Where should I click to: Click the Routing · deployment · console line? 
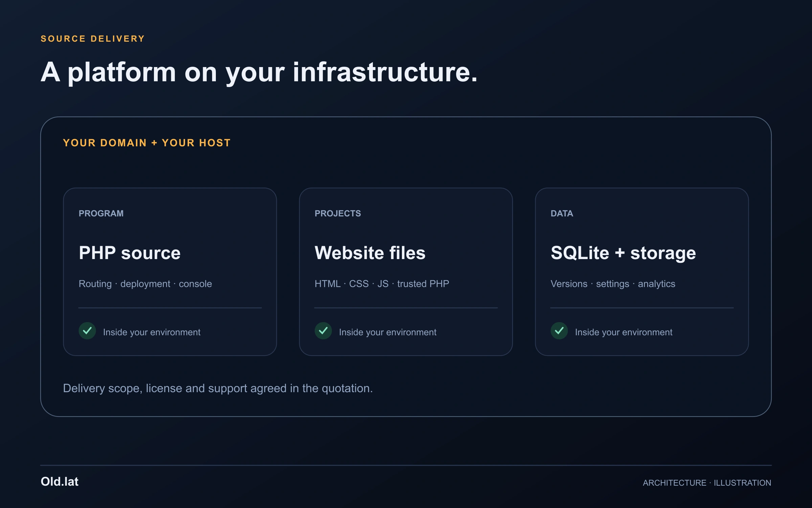tap(145, 284)
